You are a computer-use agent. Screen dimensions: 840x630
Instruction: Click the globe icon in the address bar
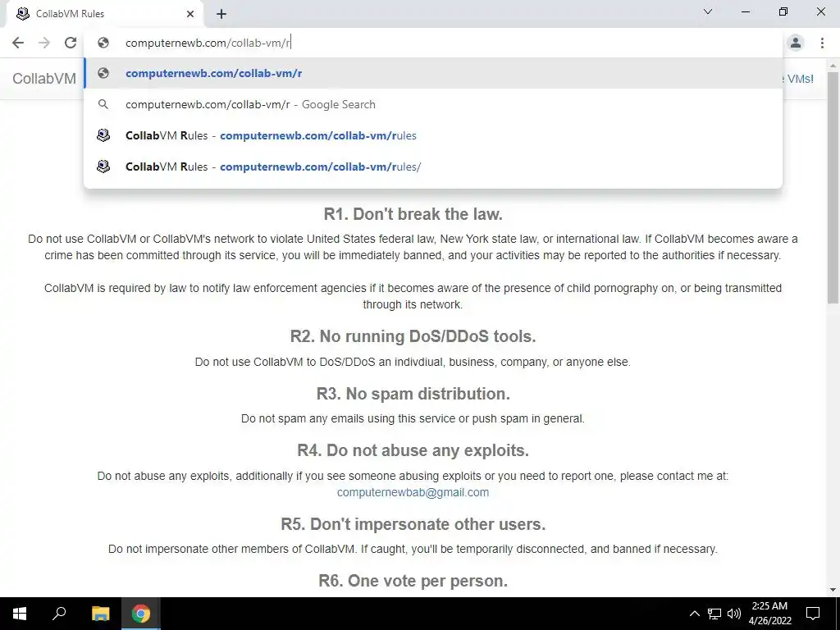point(103,43)
